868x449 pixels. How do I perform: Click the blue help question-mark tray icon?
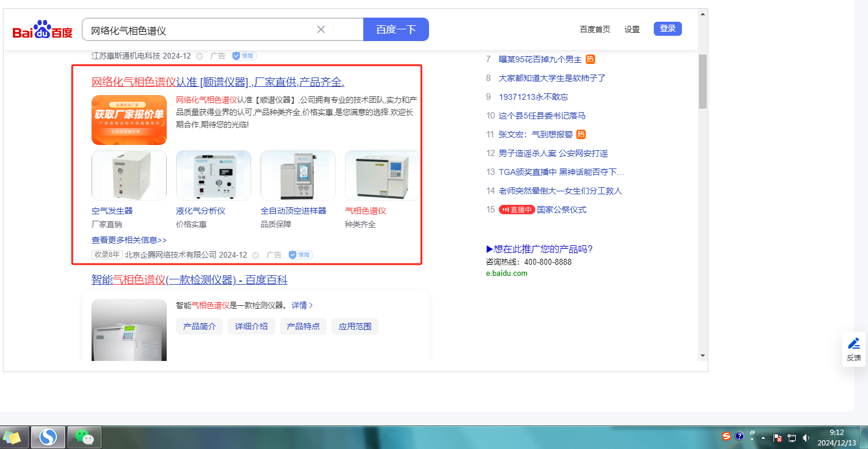pyautogui.click(x=739, y=436)
